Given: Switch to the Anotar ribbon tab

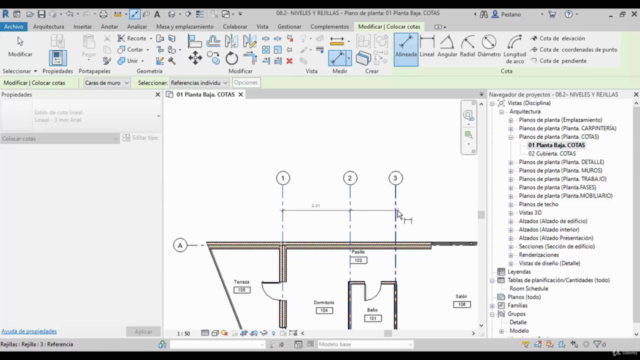Looking at the screenshot, I should (x=109, y=27).
